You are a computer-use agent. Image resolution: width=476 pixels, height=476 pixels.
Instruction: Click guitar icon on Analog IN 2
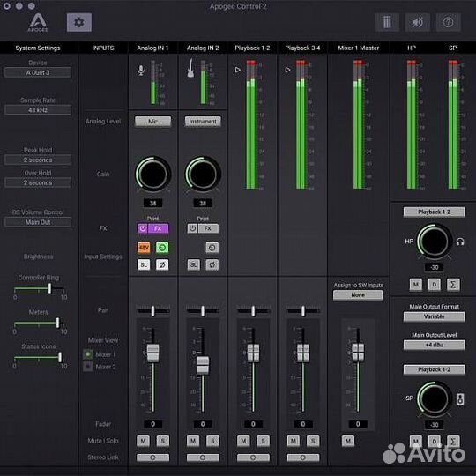(x=190, y=68)
